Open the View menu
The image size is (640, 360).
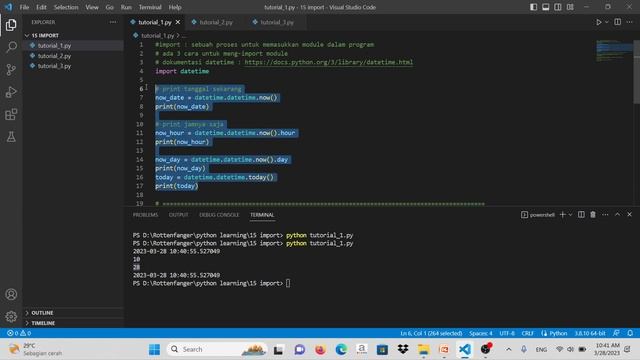tap(92, 7)
